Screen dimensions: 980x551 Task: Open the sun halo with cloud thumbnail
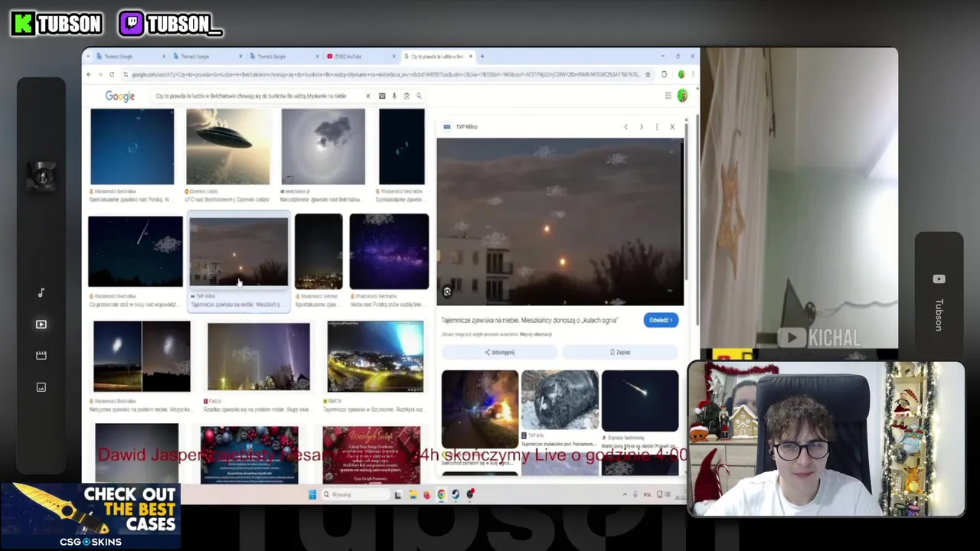tap(323, 147)
